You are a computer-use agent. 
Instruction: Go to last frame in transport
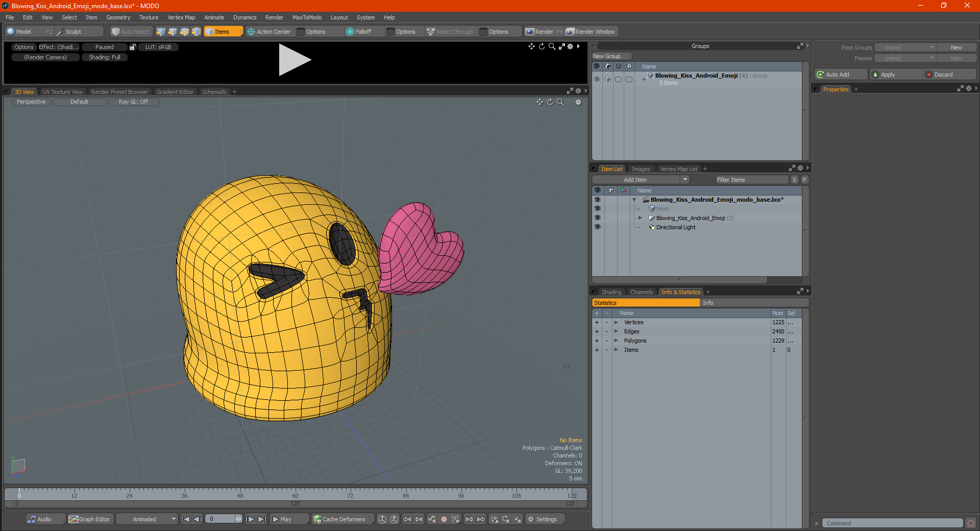[262, 519]
